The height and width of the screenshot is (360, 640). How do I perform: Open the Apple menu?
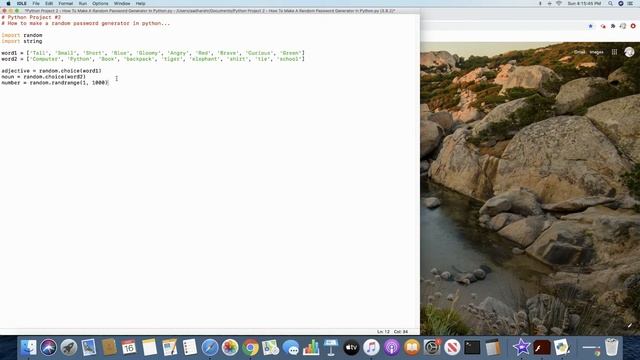[8, 3]
